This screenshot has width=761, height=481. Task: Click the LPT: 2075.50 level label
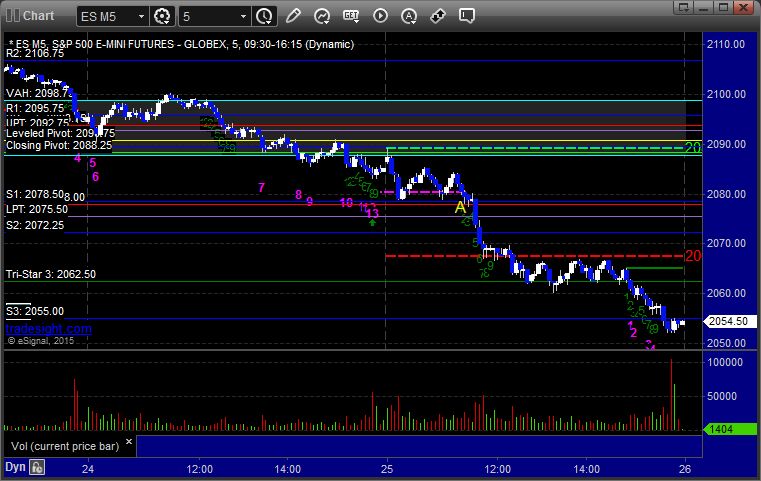(37, 209)
